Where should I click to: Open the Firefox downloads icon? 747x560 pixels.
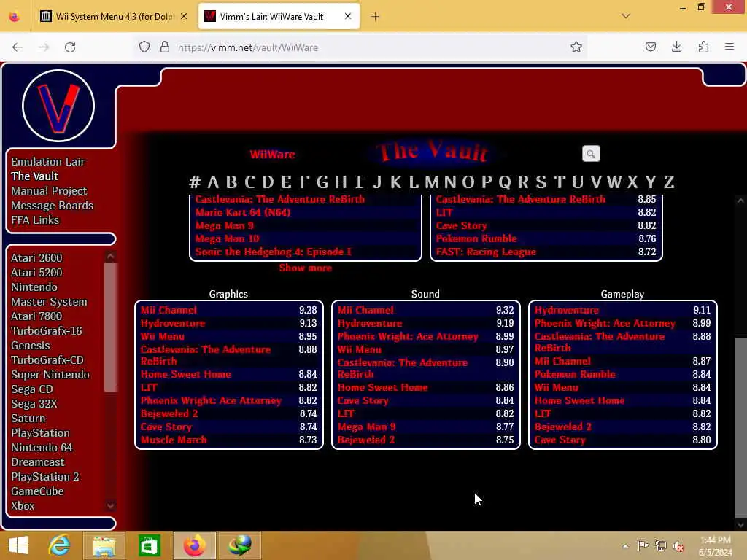[x=676, y=47]
